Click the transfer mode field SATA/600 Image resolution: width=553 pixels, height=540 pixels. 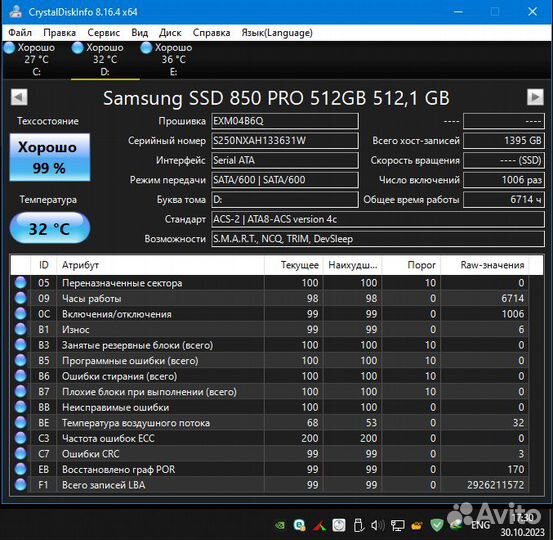click(285, 180)
